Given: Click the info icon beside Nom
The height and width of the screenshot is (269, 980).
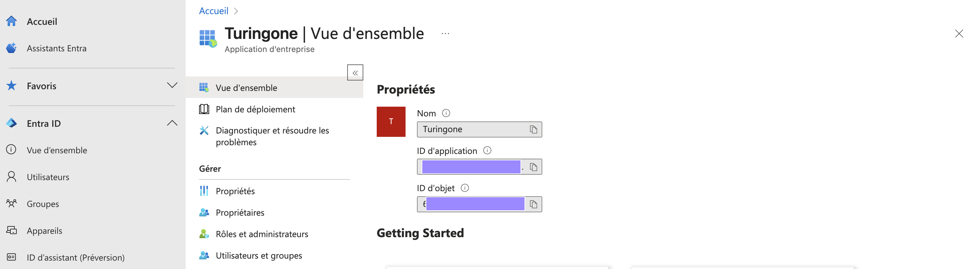Looking at the screenshot, I should pos(446,113).
